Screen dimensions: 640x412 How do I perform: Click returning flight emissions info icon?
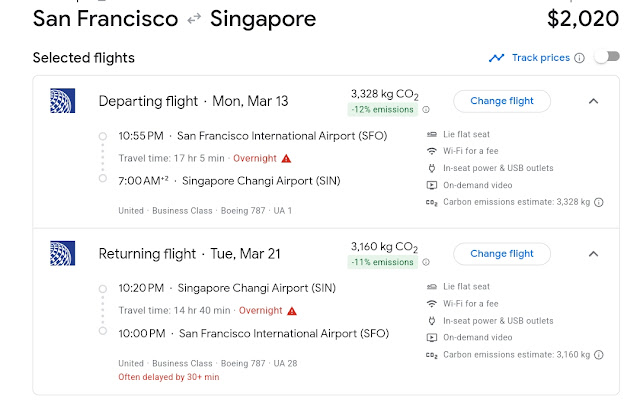point(426,263)
